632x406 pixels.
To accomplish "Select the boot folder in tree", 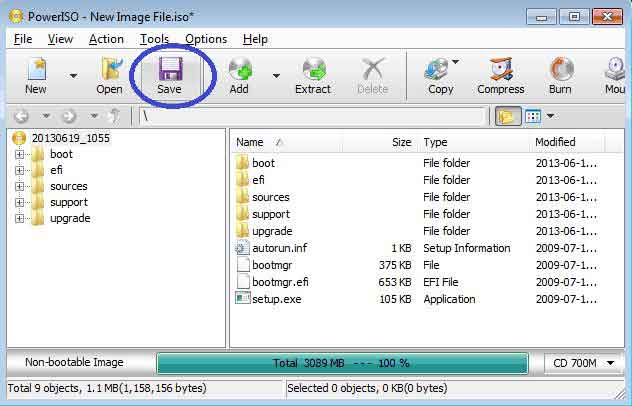I will pyautogui.click(x=61, y=154).
